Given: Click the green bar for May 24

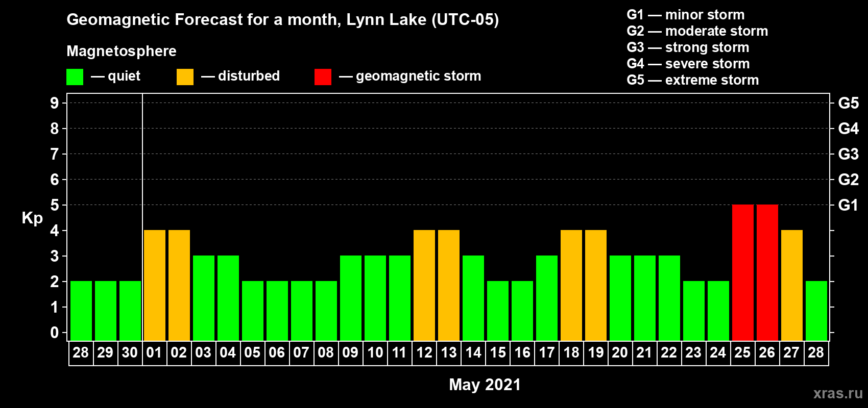Looking at the screenshot, I should [x=718, y=311].
